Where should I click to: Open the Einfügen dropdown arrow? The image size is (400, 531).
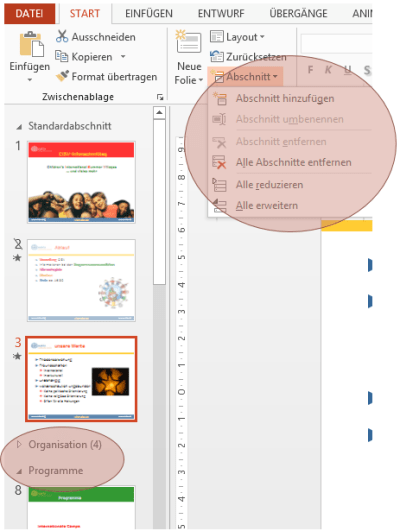30,80
